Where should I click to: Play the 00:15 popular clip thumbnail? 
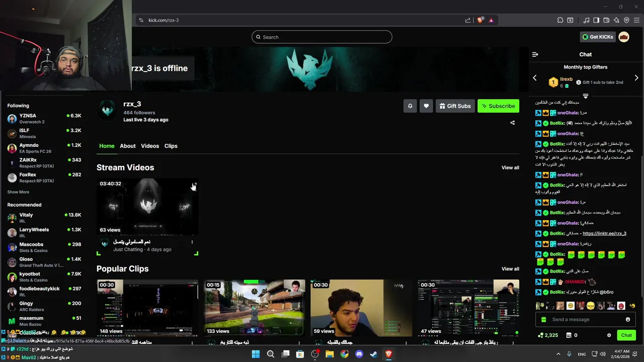point(255,308)
